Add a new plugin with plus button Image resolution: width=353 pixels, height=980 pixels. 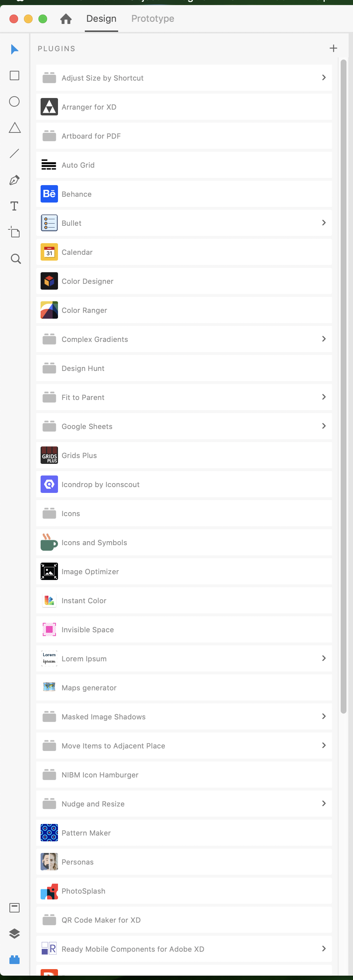point(333,48)
